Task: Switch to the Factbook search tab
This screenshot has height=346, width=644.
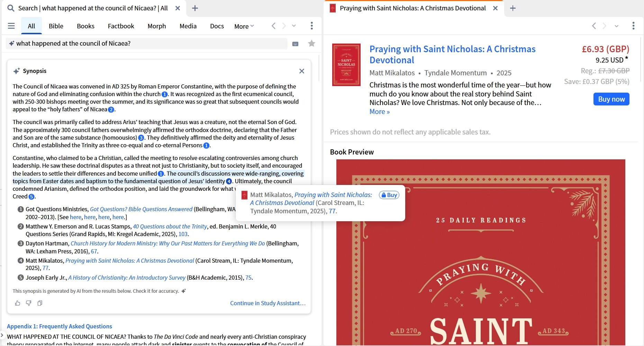Action: pyautogui.click(x=121, y=26)
